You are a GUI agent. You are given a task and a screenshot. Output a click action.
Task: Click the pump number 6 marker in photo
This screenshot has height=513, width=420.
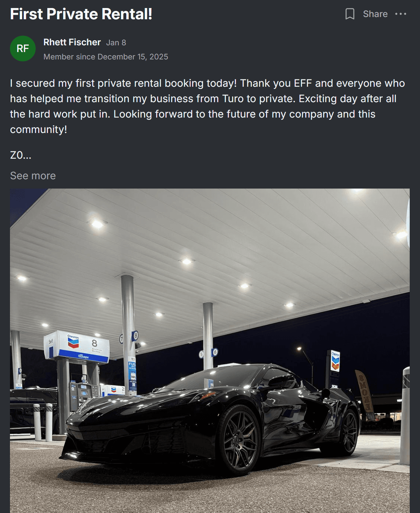tap(215, 352)
